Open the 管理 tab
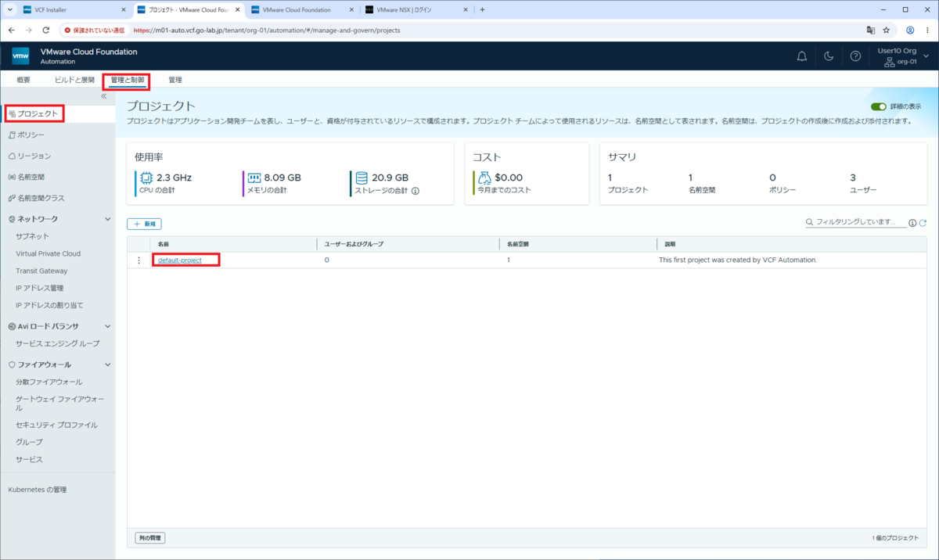This screenshot has width=939, height=560. (x=175, y=80)
